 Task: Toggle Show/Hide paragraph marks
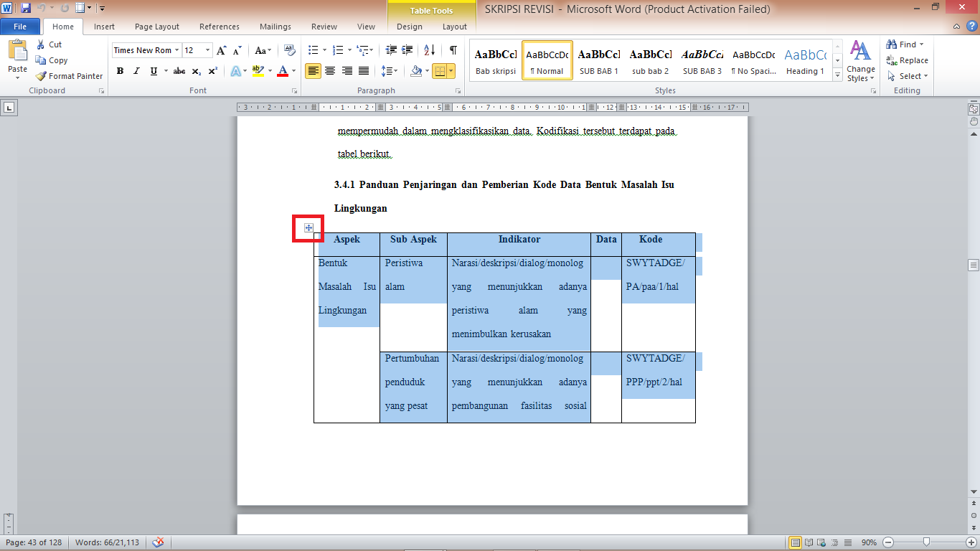tap(452, 51)
